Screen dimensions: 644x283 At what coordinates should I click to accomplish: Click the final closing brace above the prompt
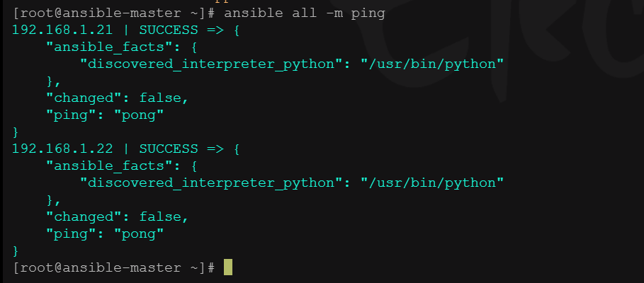coord(16,250)
